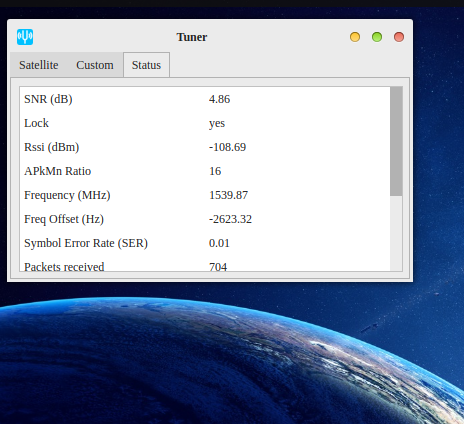The width and height of the screenshot is (464, 424).
Task: Open the Custom tab
Action: 95,65
